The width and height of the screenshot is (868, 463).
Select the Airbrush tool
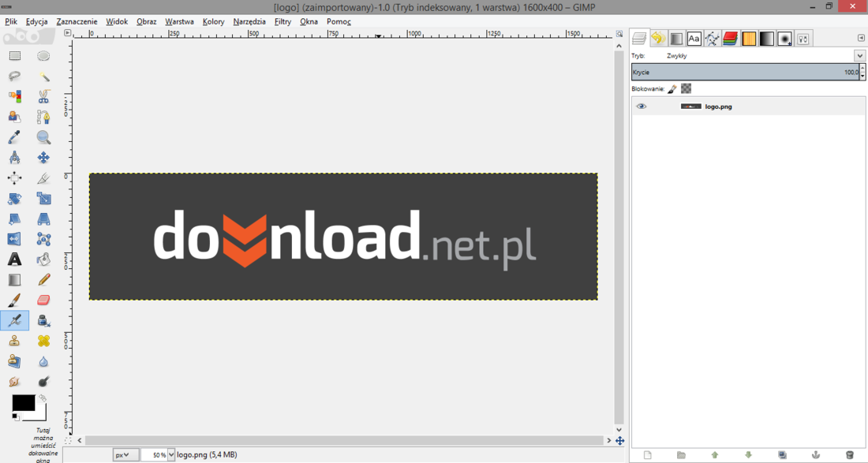click(14, 320)
